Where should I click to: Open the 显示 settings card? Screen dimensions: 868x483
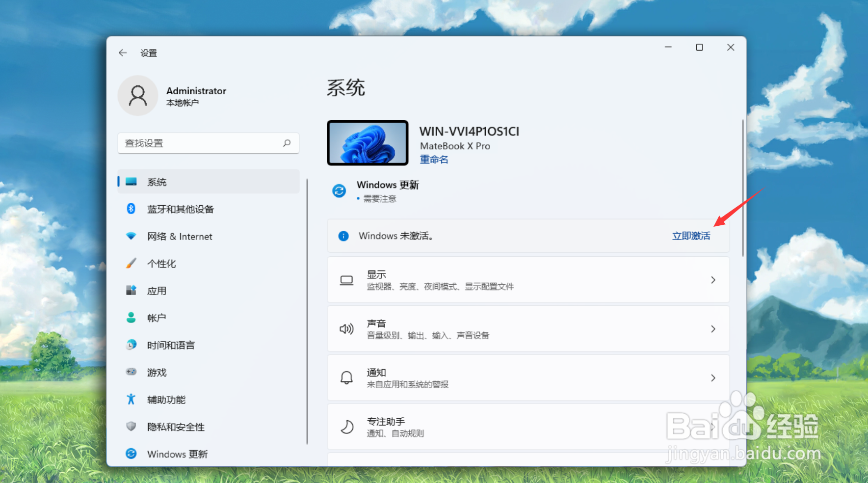528,280
